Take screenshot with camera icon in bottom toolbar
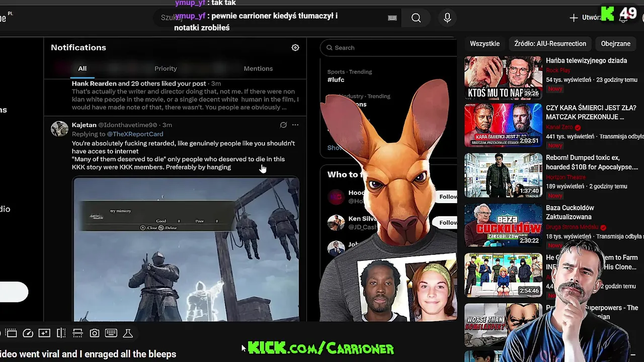 tap(94, 333)
